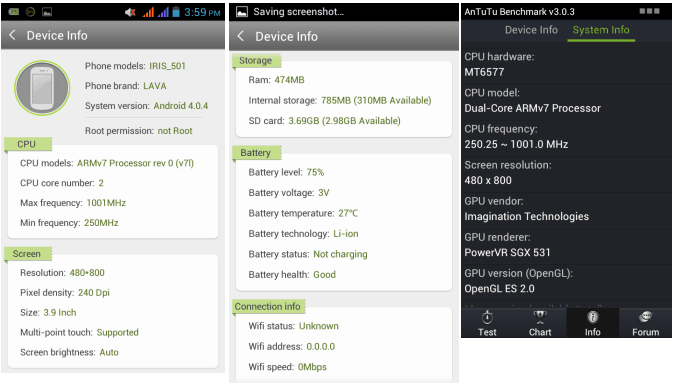Tap the battery status bar icon
Image resolution: width=675 pixels, height=383 pixels.
(176, 12)
